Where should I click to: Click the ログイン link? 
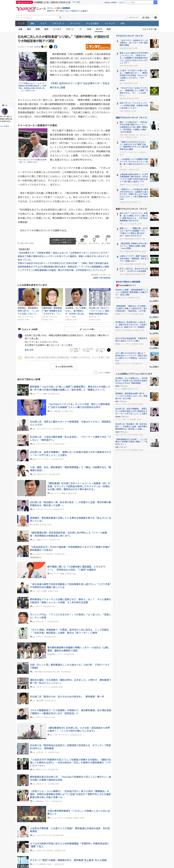coord(51,11)
